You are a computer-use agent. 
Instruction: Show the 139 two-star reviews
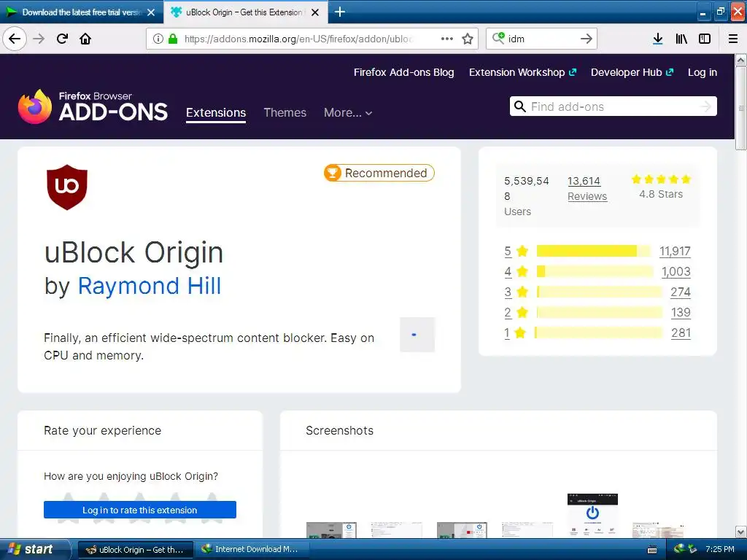[x=681, y=312]
